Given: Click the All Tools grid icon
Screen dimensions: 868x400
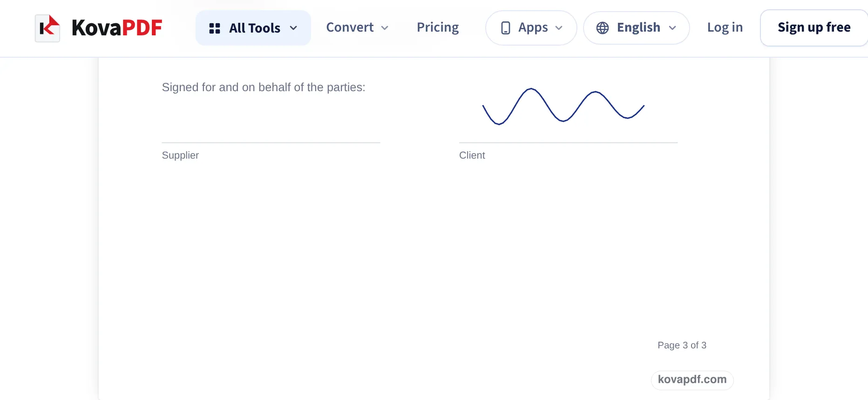Looking at the screenshot, I should click(215, 28).
